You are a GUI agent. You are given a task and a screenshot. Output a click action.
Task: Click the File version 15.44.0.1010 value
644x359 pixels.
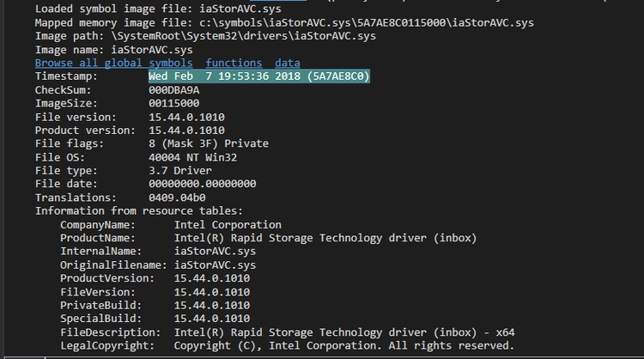coord(186,117)
